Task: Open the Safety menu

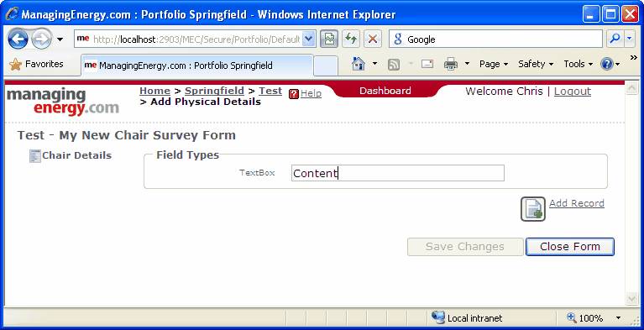Action: (x=536, y=64)
